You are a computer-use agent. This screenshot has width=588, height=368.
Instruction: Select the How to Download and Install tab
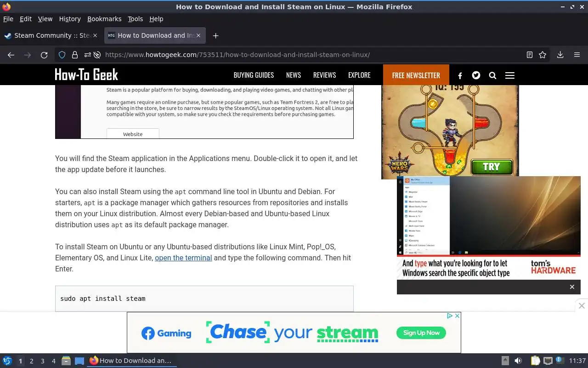(155, 35)
